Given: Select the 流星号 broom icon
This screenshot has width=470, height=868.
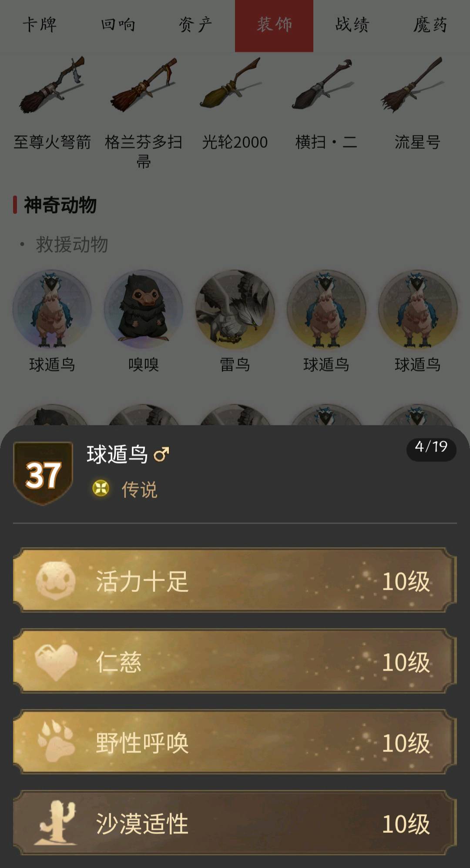Looking at the screenshot, I should coord(413,84).
